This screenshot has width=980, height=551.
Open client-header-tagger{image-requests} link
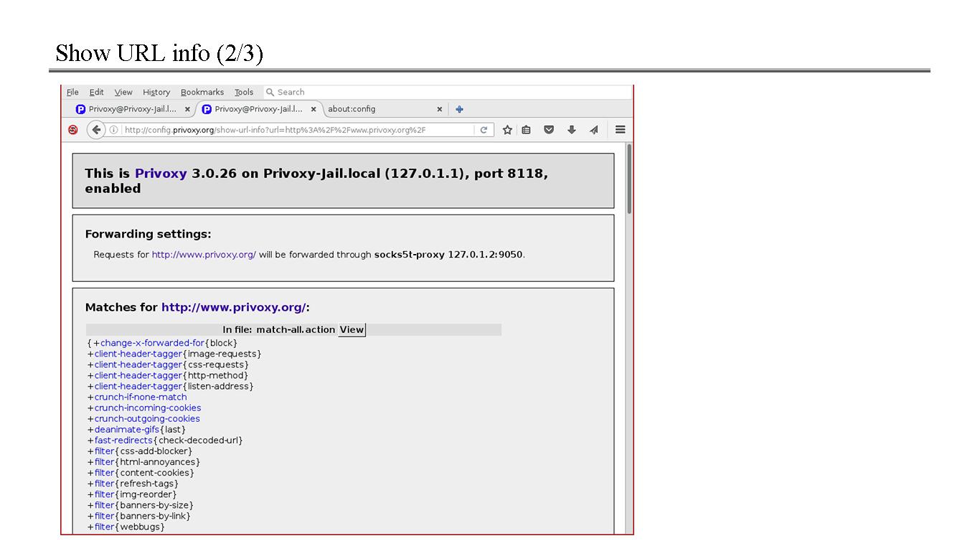pyautogui.click(x=138, y=354)
